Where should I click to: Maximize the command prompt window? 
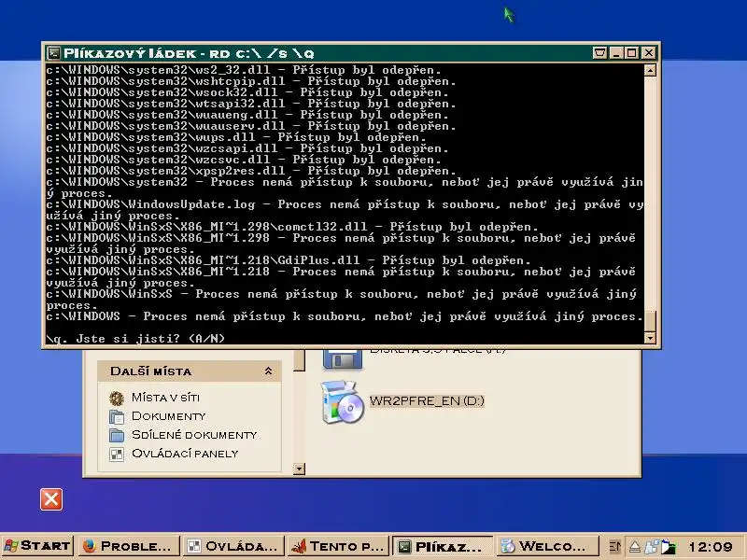[x=632, y=52]
